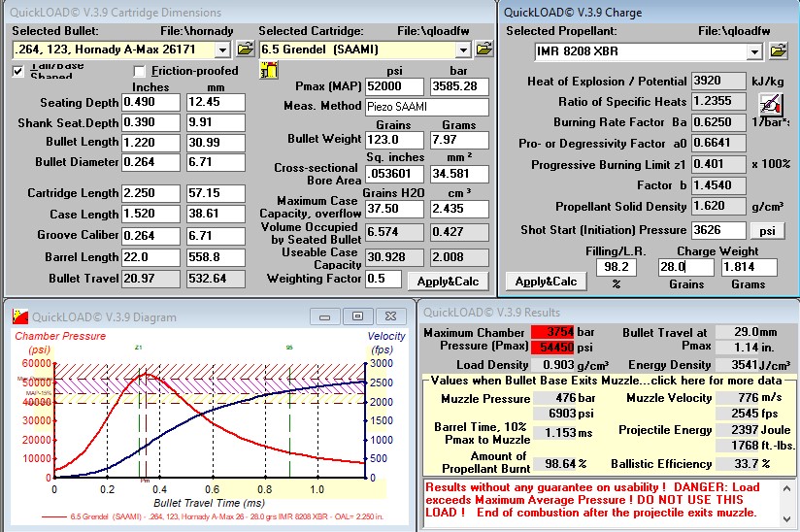800x532 pixels.
Task: Click the red Maximum Chamber Pressure bar value
Action: coord(552,332)
